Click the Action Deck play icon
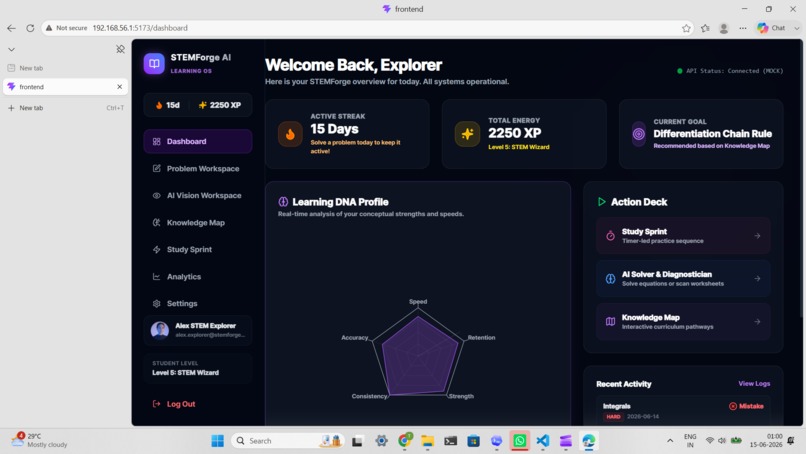 click(x=601, y=202)
